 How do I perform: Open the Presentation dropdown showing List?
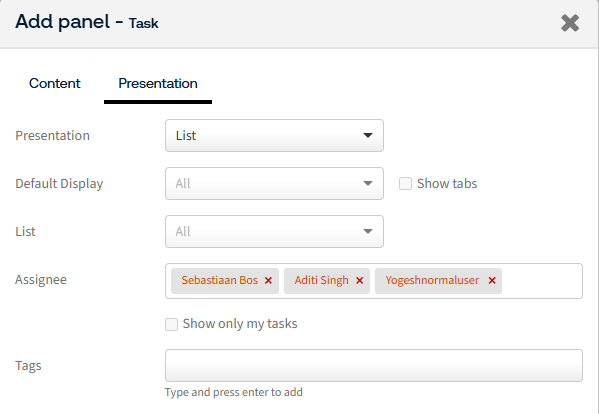coord(274,135)
